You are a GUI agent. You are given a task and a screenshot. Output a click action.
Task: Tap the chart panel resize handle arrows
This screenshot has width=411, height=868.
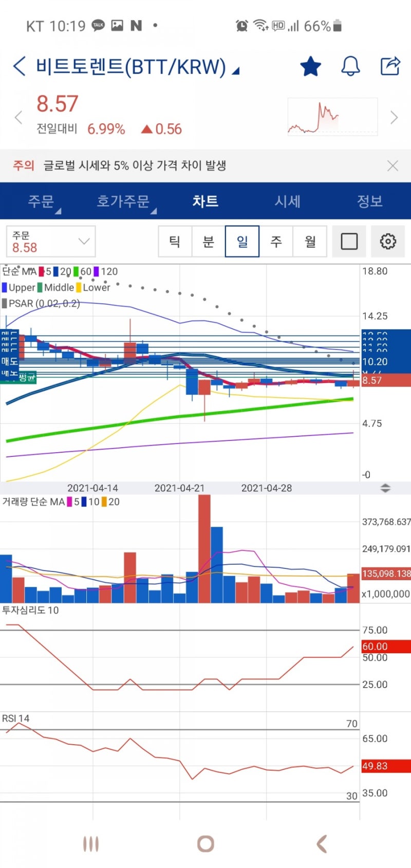click(385, 488)
